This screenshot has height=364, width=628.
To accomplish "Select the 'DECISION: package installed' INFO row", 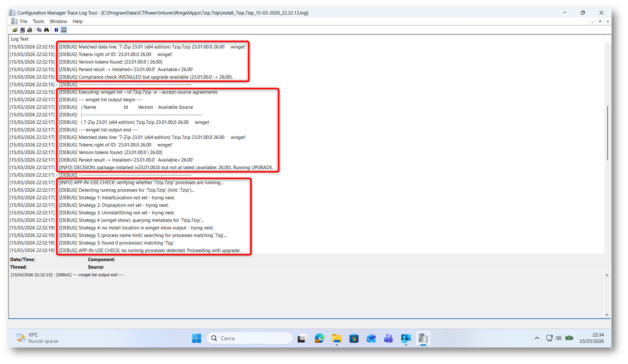I will click(306, 167).
